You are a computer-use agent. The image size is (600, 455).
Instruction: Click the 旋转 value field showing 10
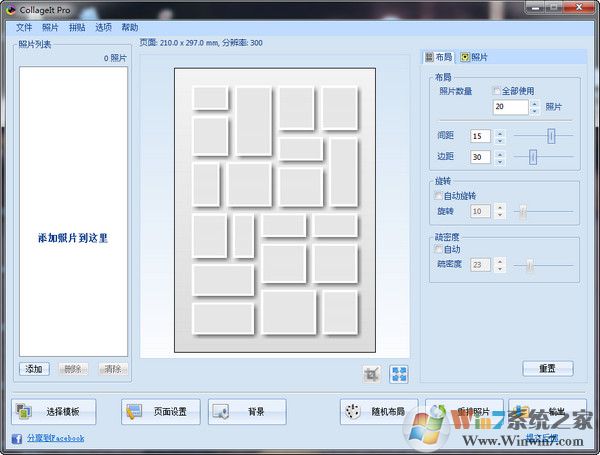click(480, 211)
